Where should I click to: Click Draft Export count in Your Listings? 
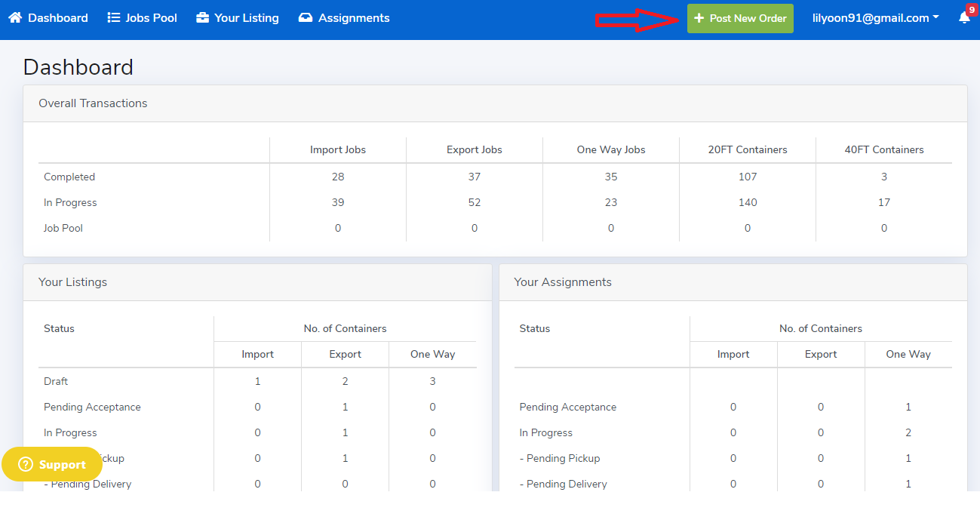[x=345, y=381]
